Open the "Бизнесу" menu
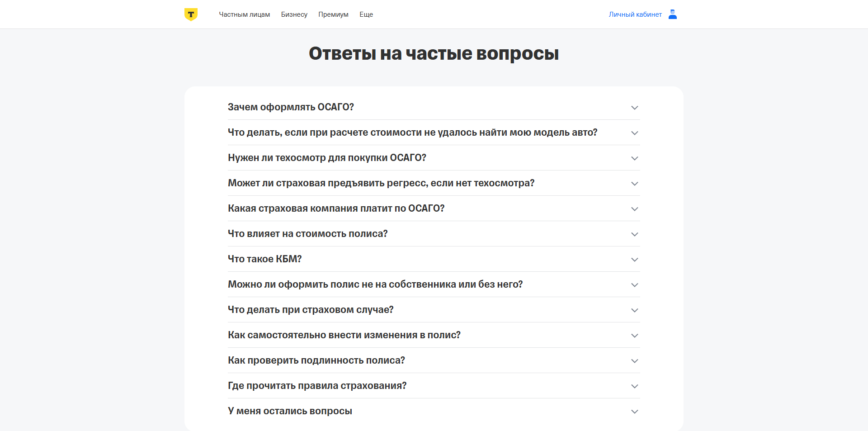 (294, 14)
